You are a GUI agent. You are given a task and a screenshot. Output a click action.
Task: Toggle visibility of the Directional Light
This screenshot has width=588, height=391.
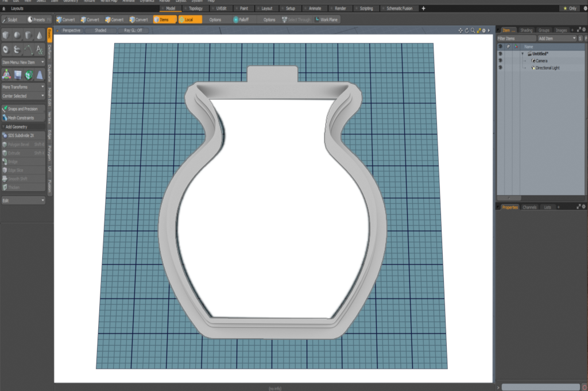coord(500,68)
